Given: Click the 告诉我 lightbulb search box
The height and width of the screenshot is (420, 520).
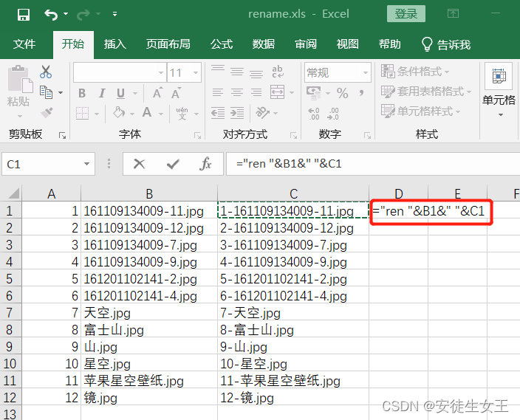Looking at the screenshot, I should 445,44.
